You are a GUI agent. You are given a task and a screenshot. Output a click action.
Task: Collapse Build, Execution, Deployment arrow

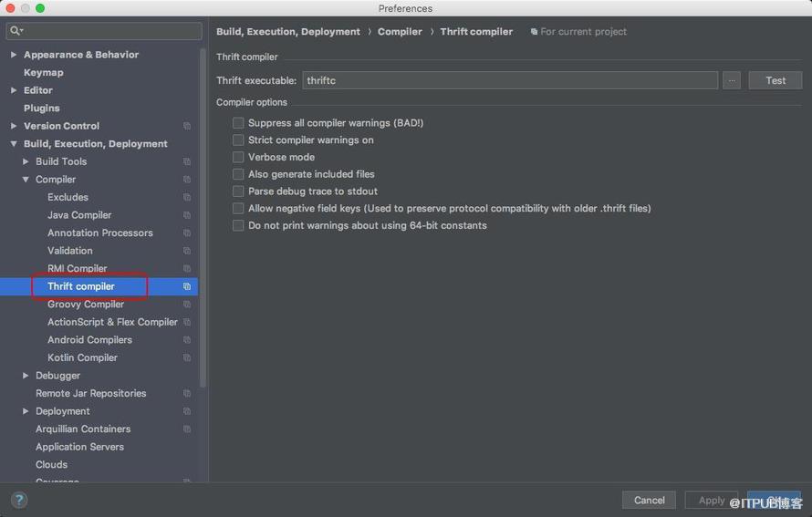tap(14, 144)
